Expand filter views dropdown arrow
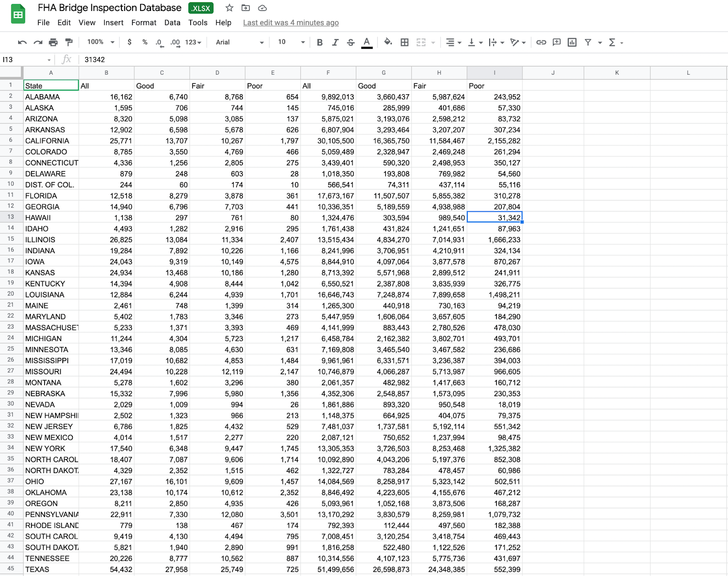This screenshot has height=576, width=728. [x=600, y=43]
